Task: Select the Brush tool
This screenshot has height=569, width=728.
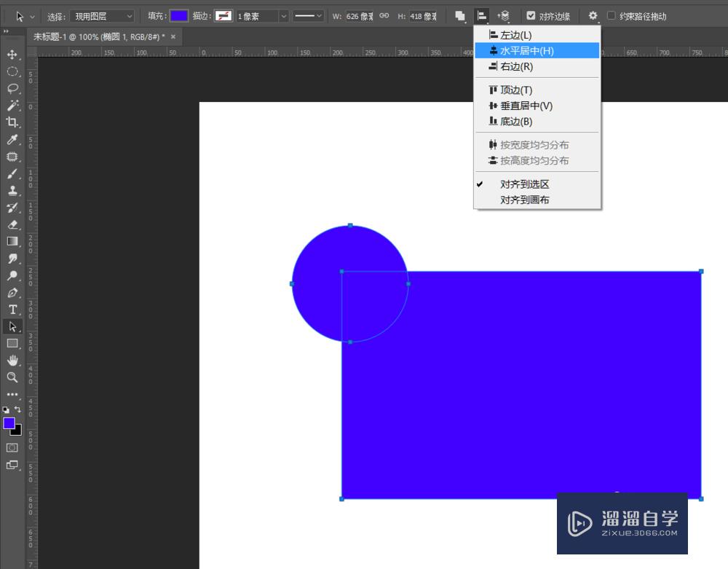Action: [12, 173]
